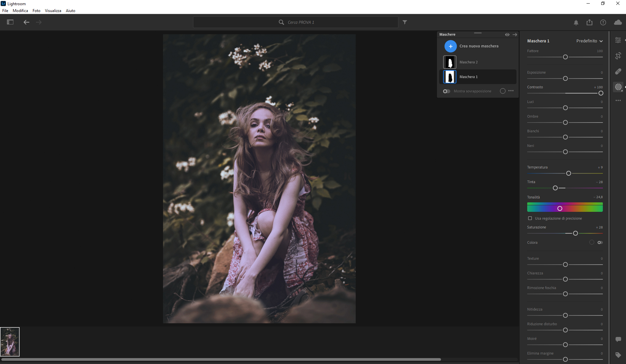The image size is (626, 364).
Task: Select the Healing brush tool
Action: 618,71
